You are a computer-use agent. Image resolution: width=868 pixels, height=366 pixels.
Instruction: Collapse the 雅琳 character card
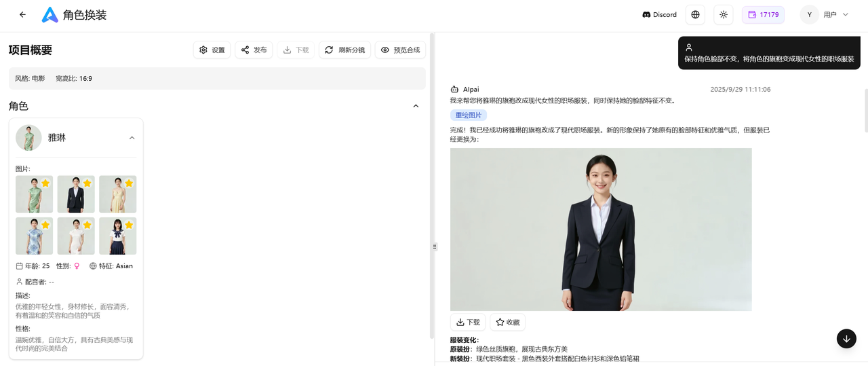(x=132, y=138)
